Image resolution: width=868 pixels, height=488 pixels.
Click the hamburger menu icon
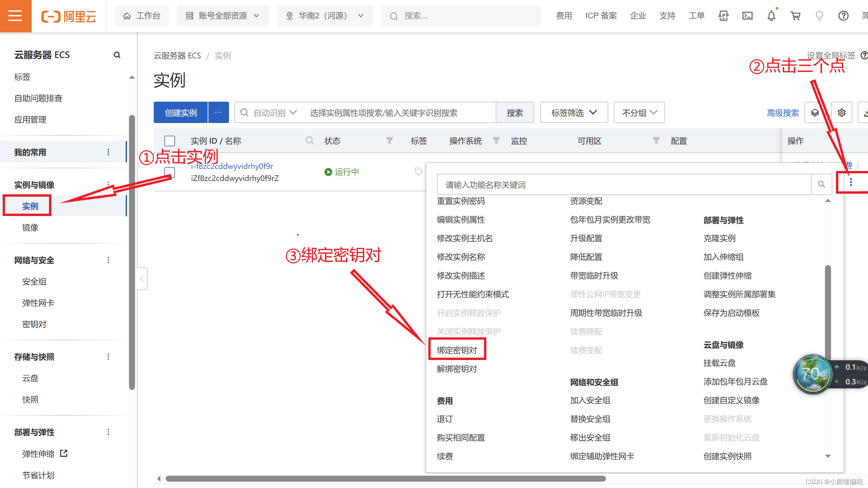[x=15, y=16]
